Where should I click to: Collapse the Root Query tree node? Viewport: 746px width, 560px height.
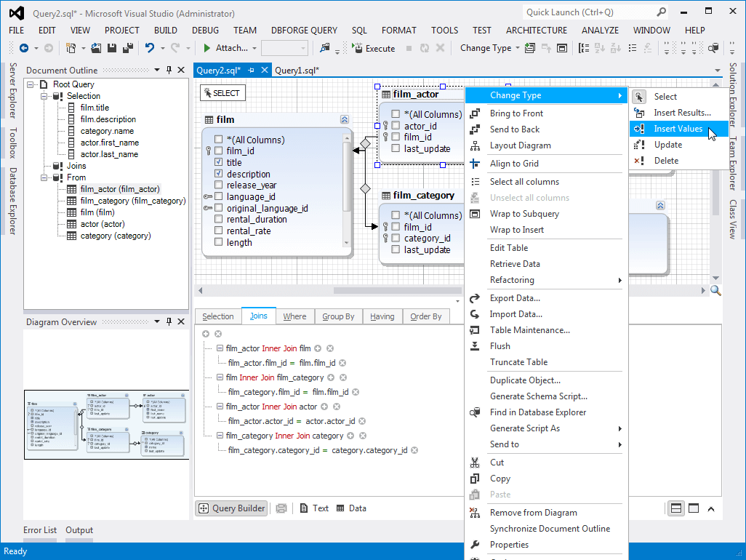tap(31, 84)
